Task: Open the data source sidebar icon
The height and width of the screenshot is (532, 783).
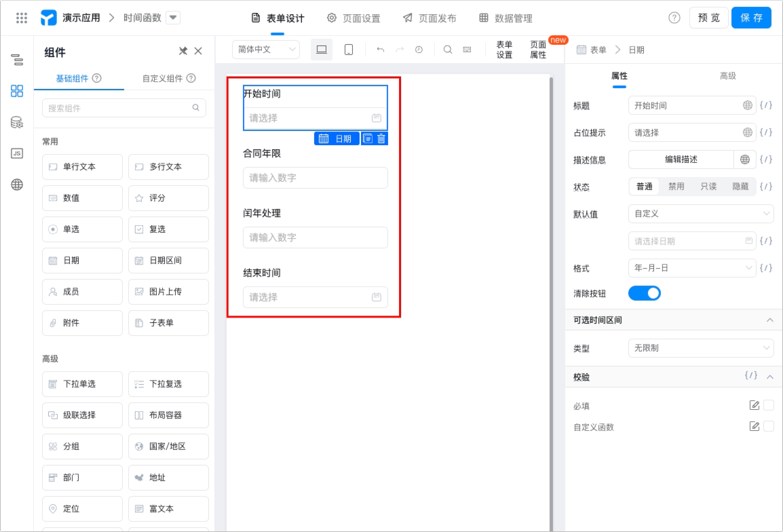Action: point(17,122)
